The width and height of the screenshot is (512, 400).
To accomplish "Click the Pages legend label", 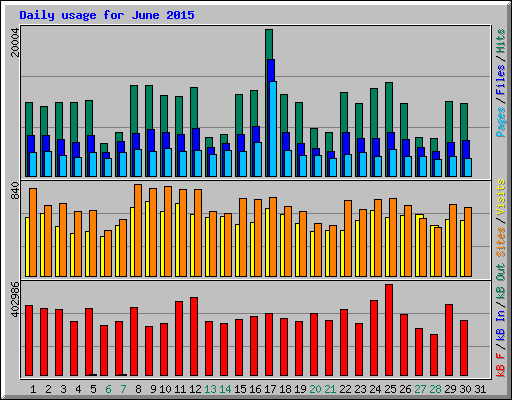I will pyautogui.click(x=501, y=122).
